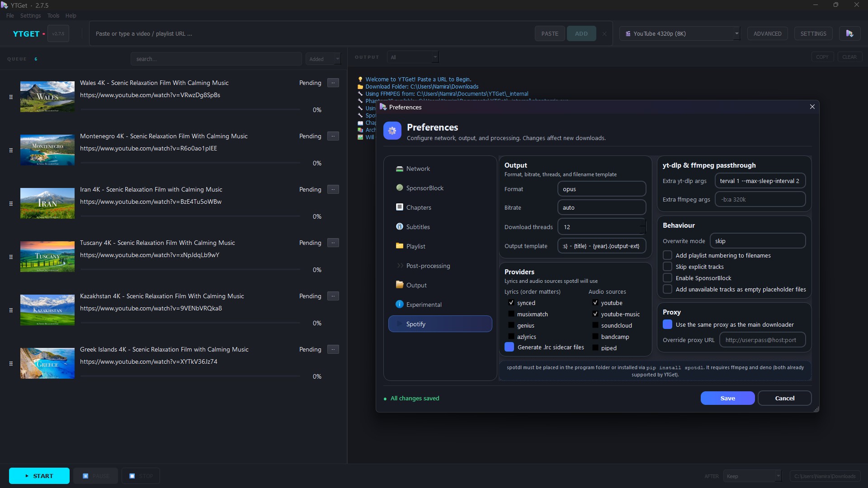Click the Experimental blue info icon

pyautogui.click(x=399, y=304)
